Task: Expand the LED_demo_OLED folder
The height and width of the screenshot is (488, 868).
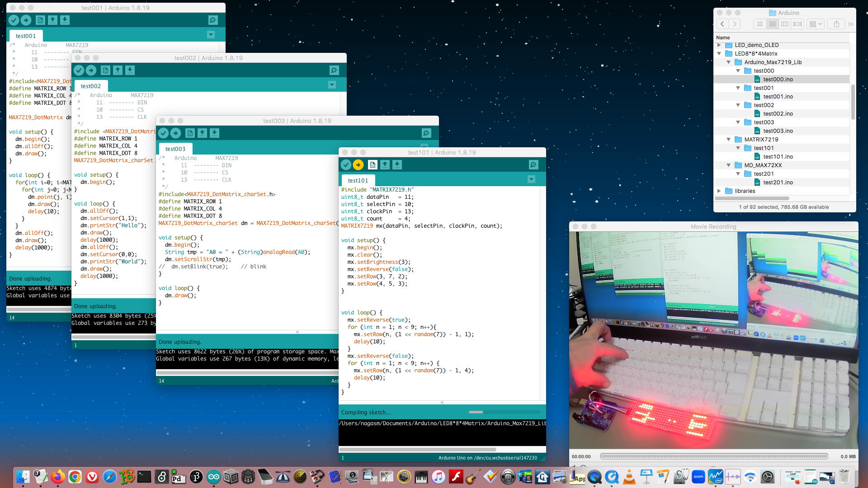Action: (719, 45)
